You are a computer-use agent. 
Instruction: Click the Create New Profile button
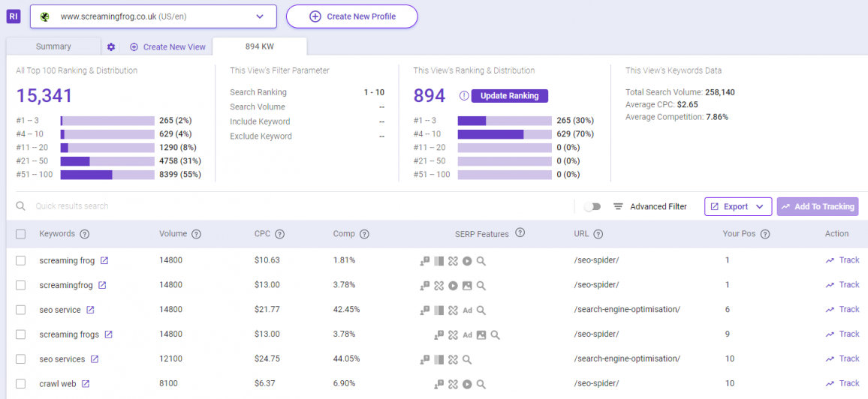click(x=351, y=16)
